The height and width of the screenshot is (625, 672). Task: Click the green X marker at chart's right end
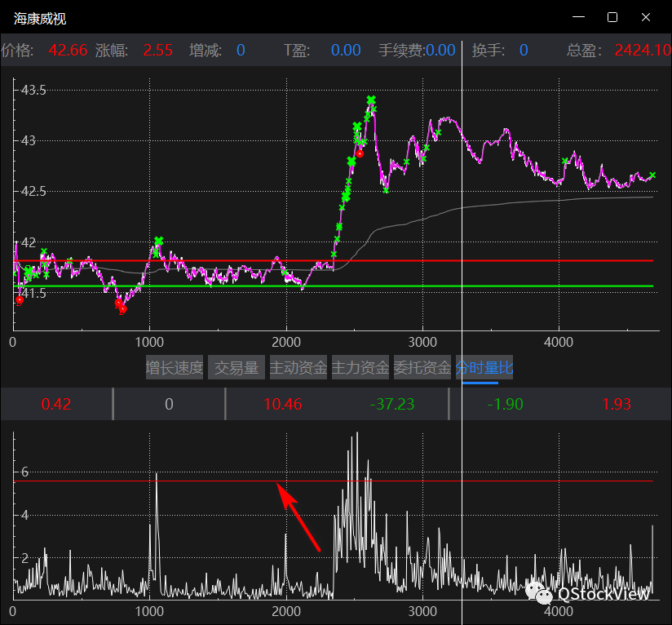click(652, 175)
